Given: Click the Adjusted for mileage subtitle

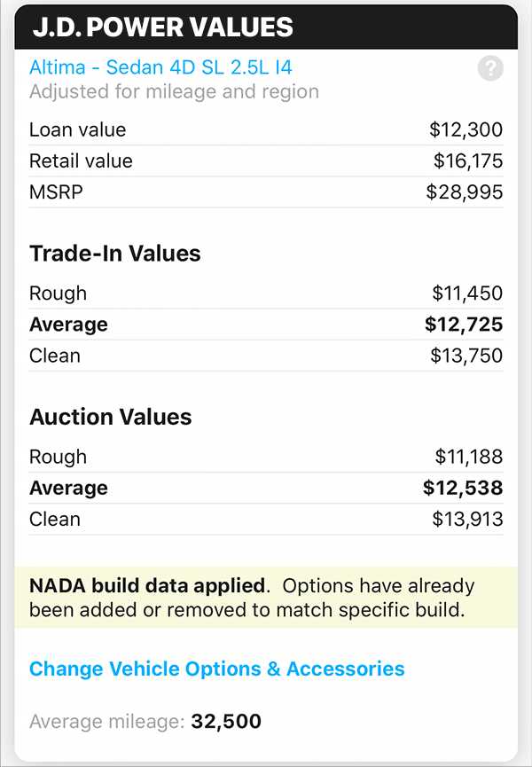Looking at the screenshot, I should [175, 91].
